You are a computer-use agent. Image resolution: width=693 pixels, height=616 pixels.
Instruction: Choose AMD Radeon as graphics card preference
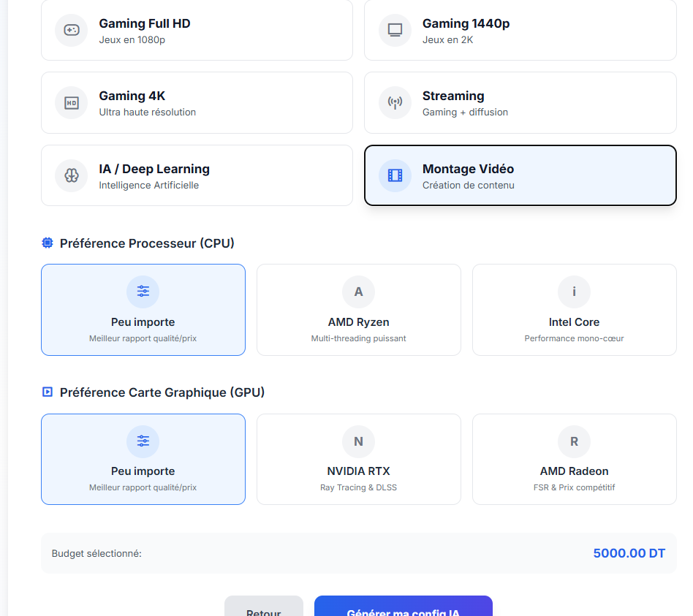574,459
